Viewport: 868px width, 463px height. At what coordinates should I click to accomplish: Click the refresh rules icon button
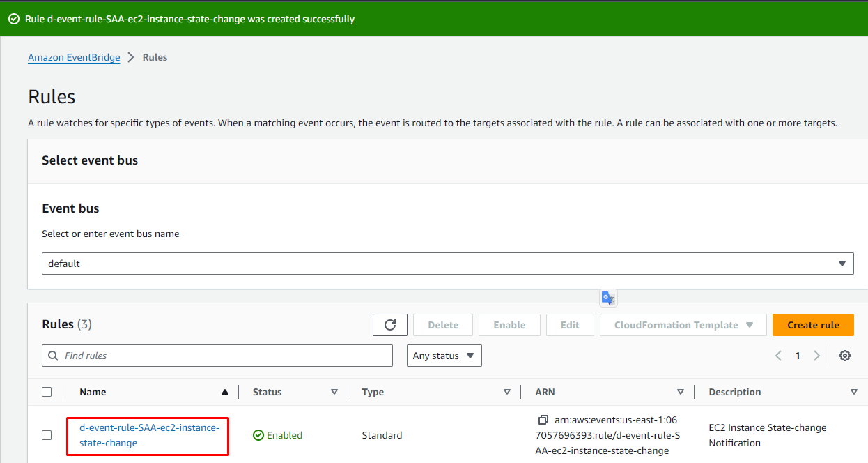[390, 325]
